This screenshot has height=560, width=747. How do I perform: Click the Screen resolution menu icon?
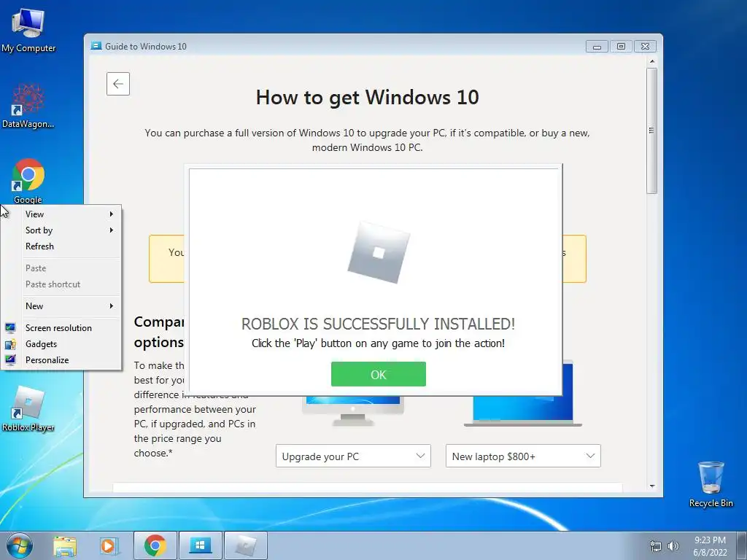pos(10,327)
